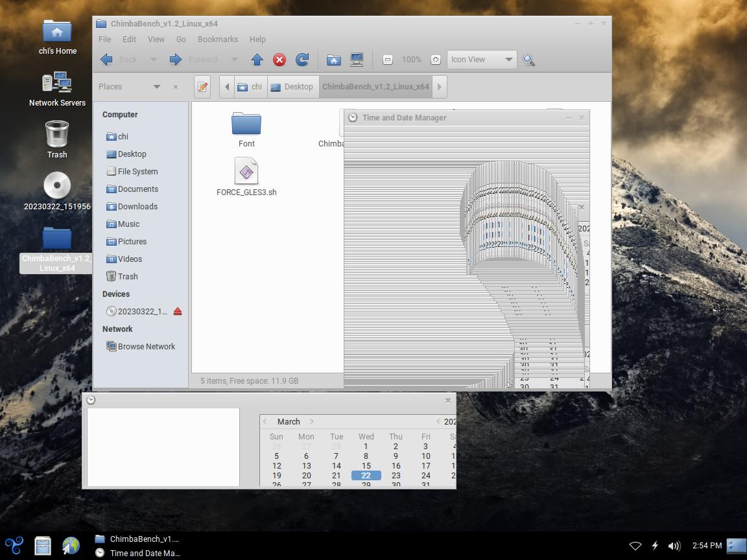Select March 15 in the calendar
Image resolution: width=747 pixels, height=560 pixels.
tap(366, 465)
